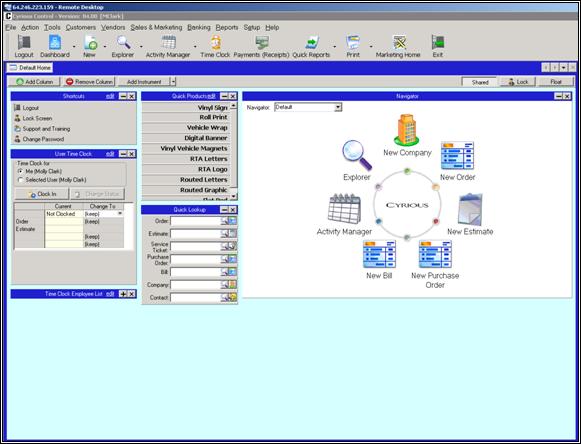Select the Default Home tab
This screenshot has height=444, width=581.
[30, 68]
